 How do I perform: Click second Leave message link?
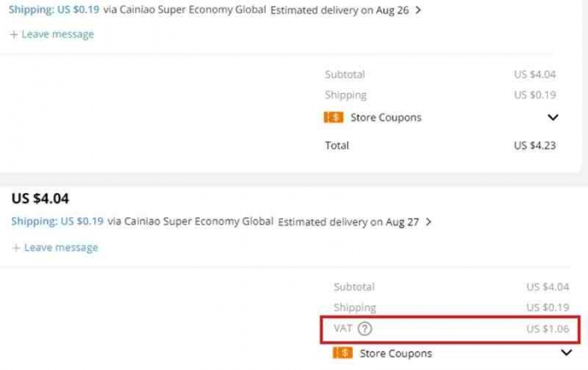click(61, 248)
